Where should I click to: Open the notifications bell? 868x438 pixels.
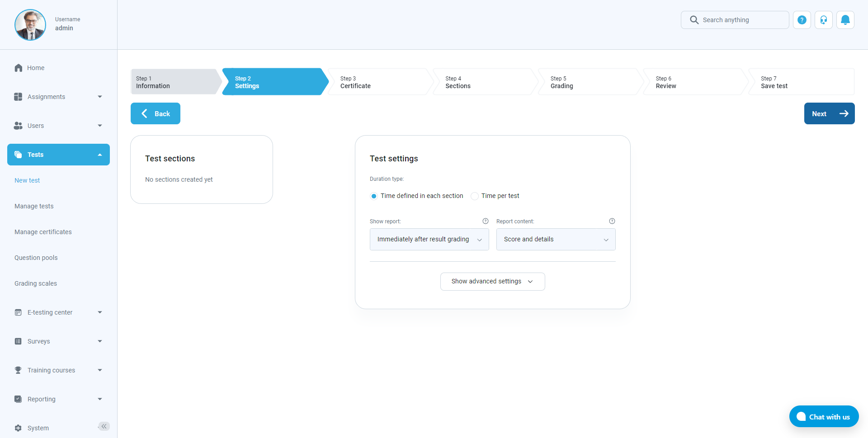point(845,20)
